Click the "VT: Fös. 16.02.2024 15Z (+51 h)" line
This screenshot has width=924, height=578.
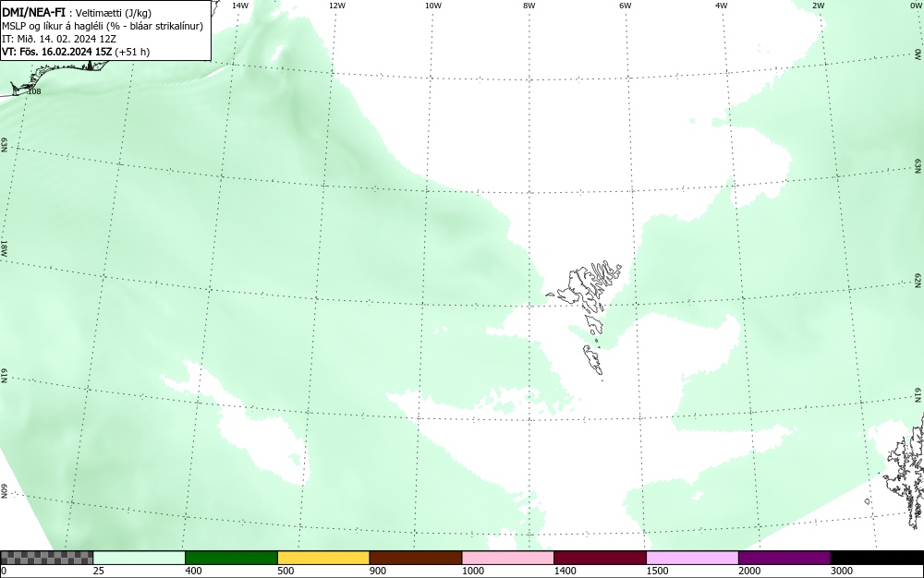click(76, 52)
